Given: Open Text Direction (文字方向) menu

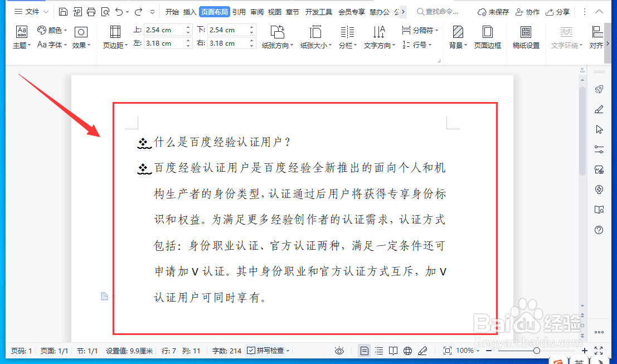Looking at the screenshot, I should [379, 37].
